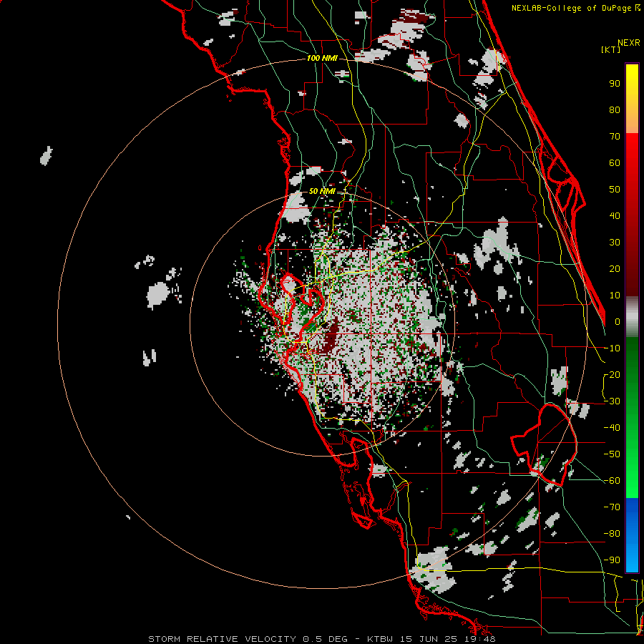Click the positive 10 knots scale label

615,296
